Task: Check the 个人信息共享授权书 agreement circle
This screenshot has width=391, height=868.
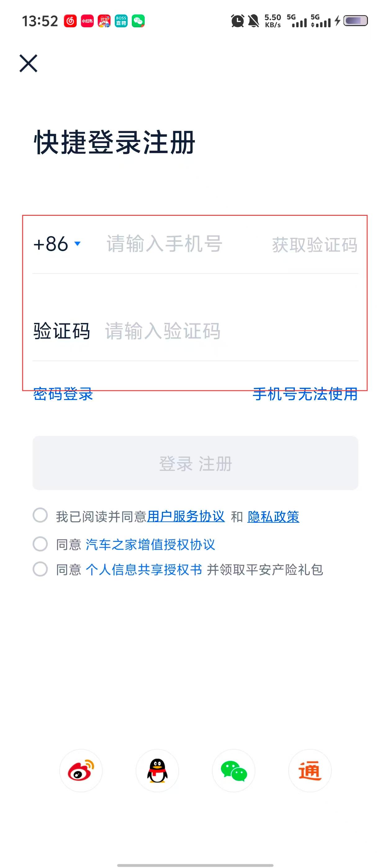Action: tap(40, 569)
